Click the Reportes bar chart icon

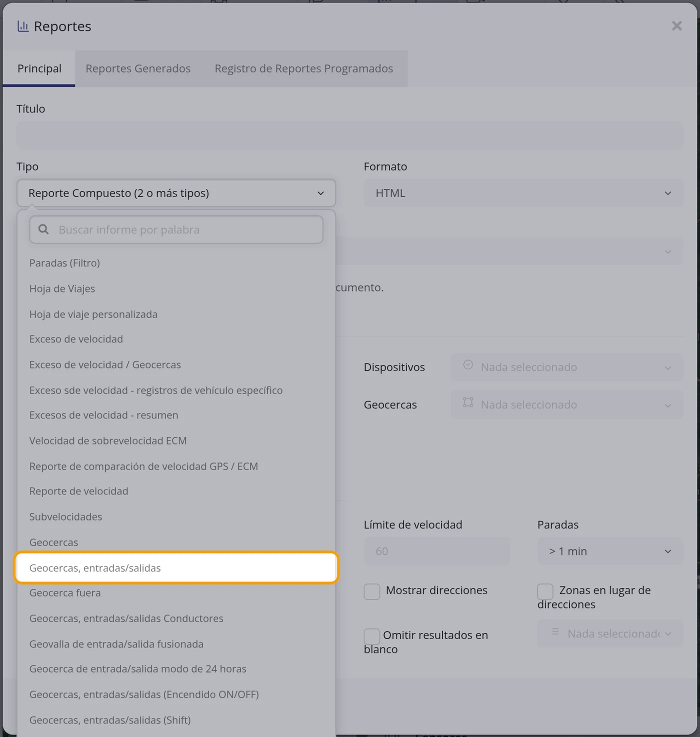tap(23, 26)
